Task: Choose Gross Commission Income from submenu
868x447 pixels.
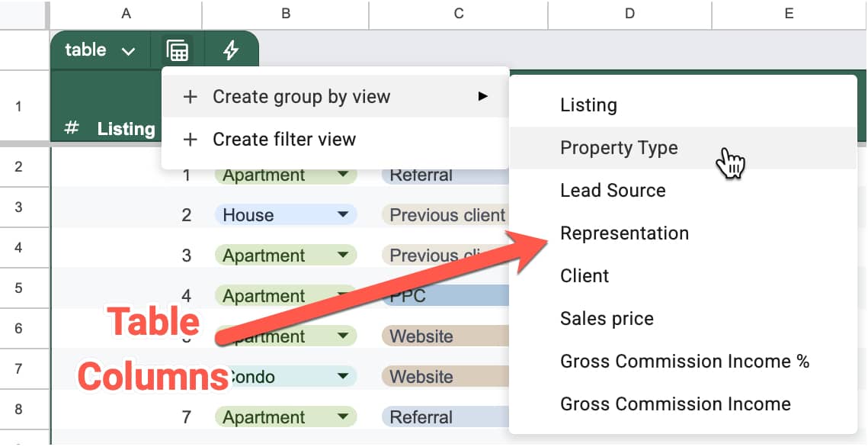Action: coord(675,404)
